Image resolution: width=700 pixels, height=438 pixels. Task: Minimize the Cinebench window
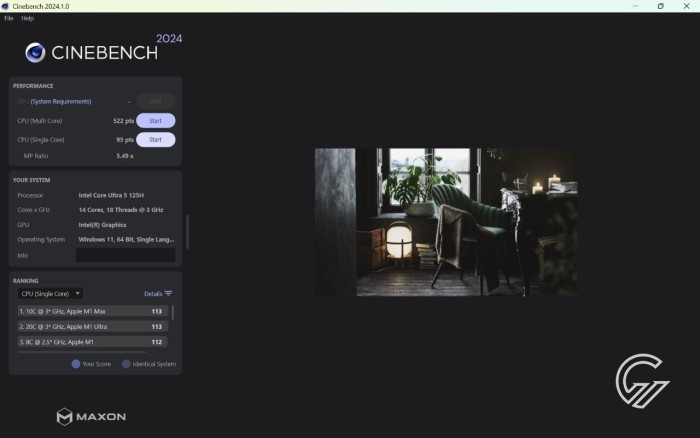pos(635,6)
